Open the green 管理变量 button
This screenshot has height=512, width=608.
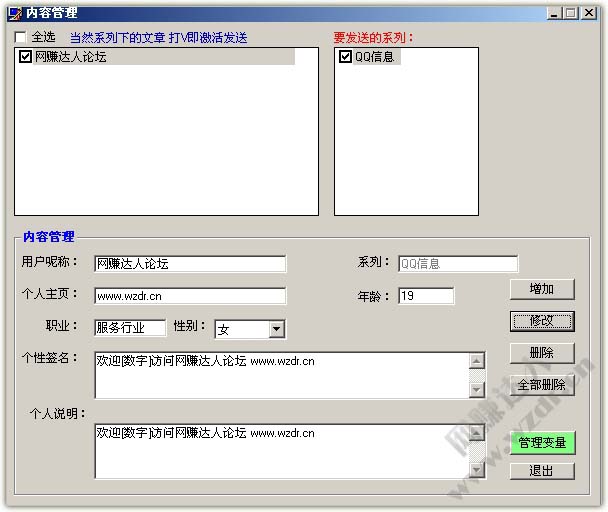(x=542, y=443)
